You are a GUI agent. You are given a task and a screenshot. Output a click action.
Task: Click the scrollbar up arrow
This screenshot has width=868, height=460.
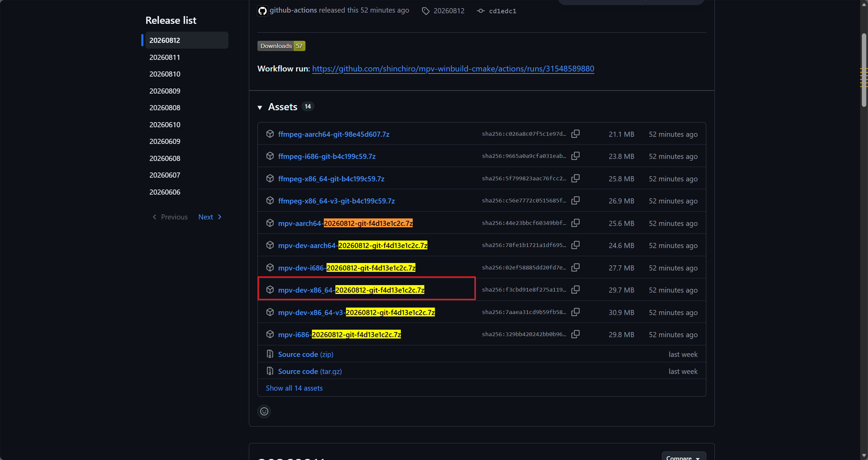[864, 4]
